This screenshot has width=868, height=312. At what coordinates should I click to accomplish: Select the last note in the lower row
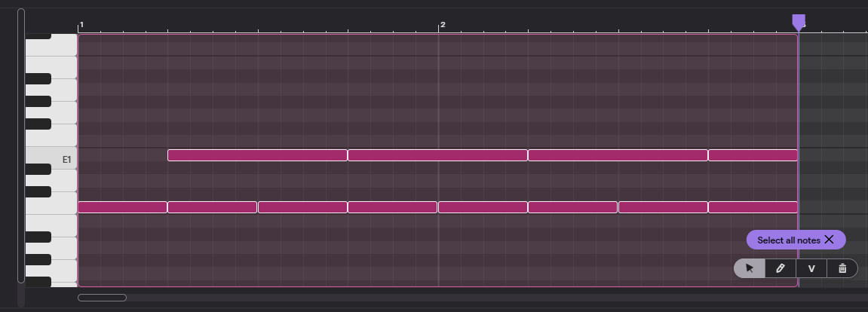pyautogui.click(x=753, y=207)
